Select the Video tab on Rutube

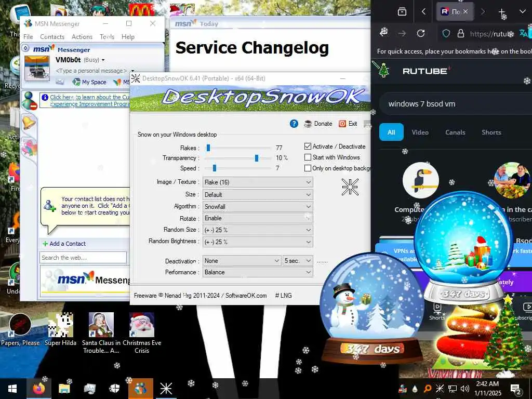tap(420, 132)
